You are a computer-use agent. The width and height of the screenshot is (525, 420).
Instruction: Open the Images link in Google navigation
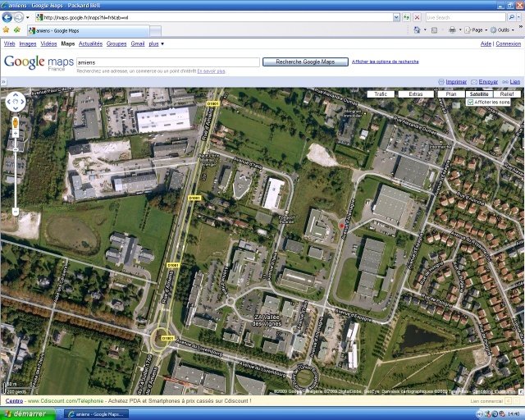[28, 43]
